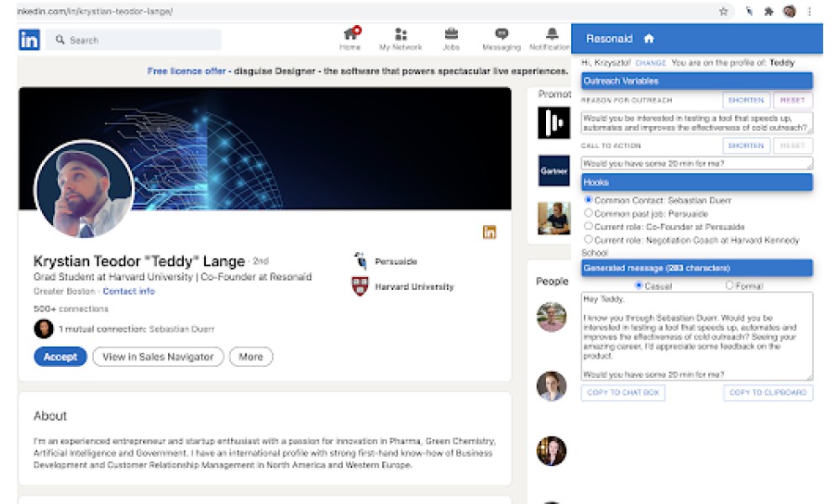The image size is (840, 504).
Task: Click the Persuaide company logo
Action: coord(360,261)
